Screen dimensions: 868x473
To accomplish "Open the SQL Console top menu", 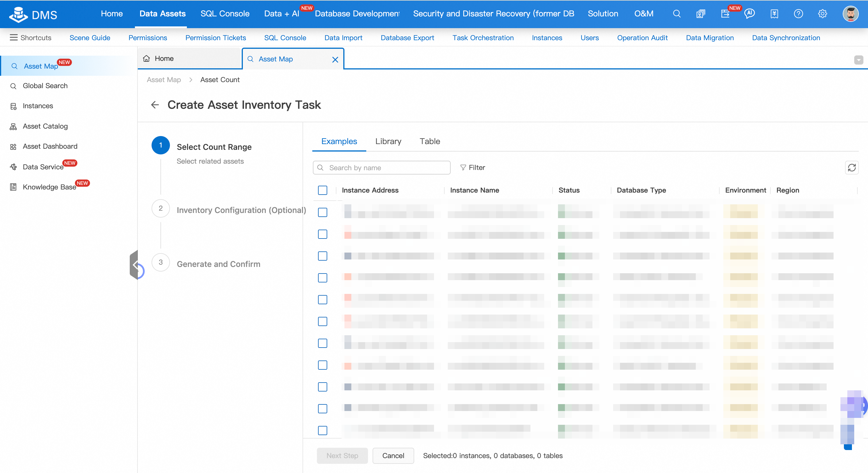I will 225,14.
